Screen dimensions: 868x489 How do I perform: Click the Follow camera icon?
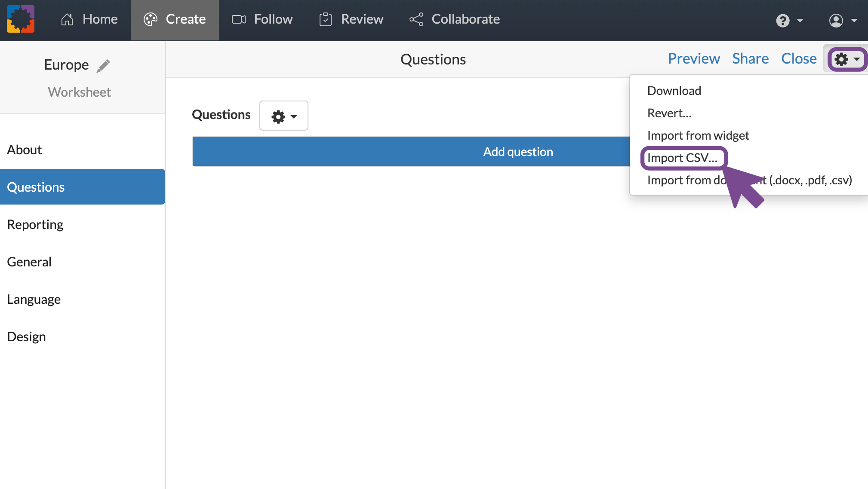tap(239, 19)
